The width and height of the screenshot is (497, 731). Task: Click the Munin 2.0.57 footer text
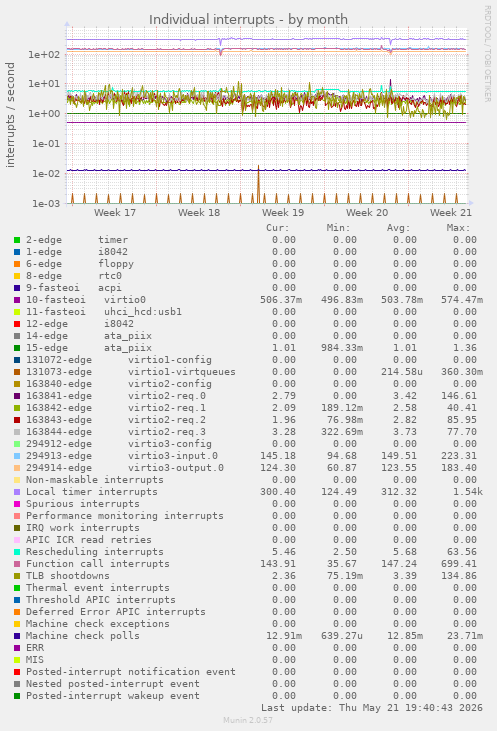click(x=248, y=720)
